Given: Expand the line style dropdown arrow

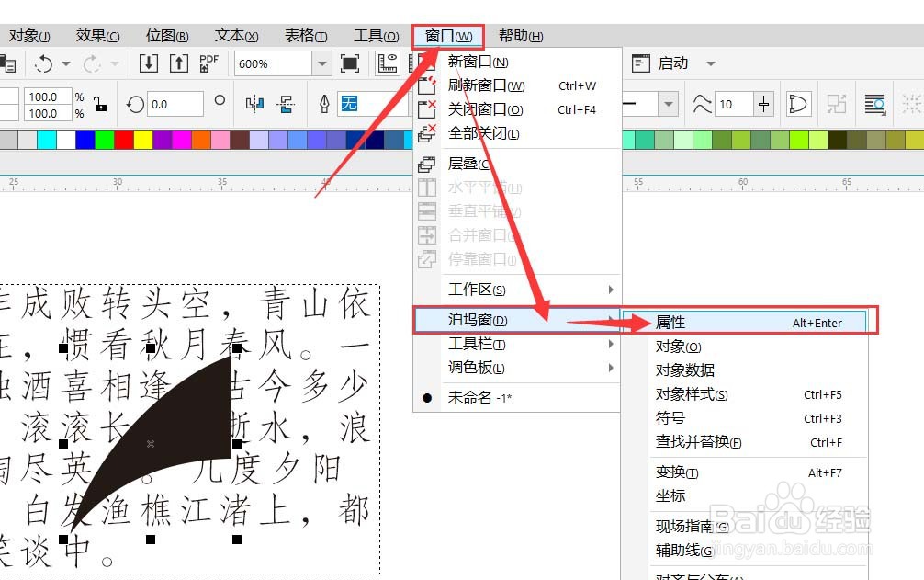Looking at the screenshot, I should [x=669, y=105].
